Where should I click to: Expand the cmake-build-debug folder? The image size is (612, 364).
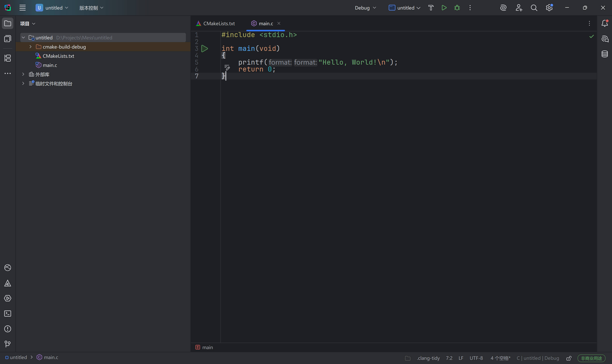[x=30, y=47]
